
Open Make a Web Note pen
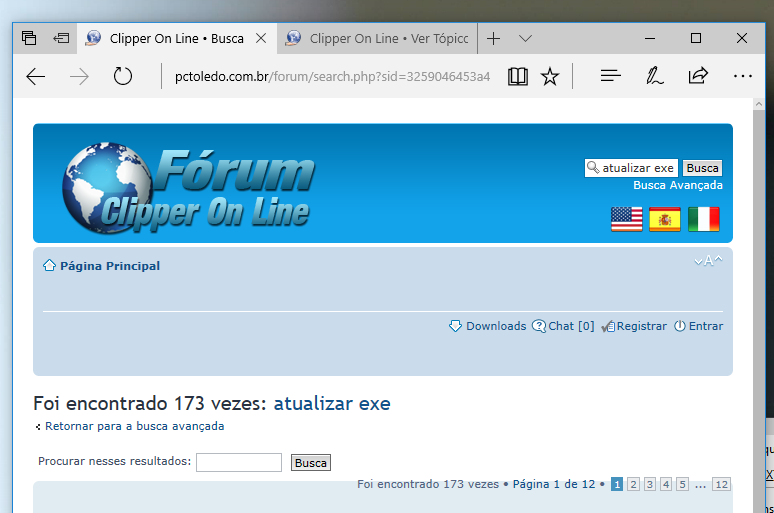tap(655, 76)
